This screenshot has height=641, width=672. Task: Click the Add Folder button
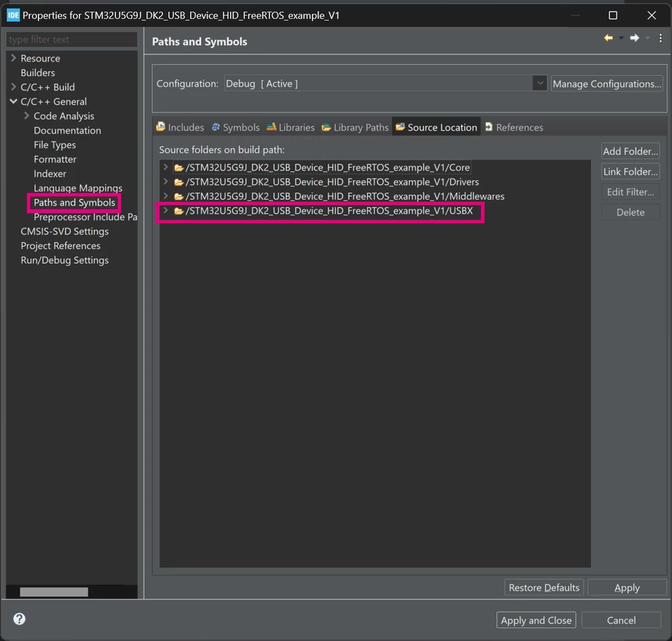[630, 151]
